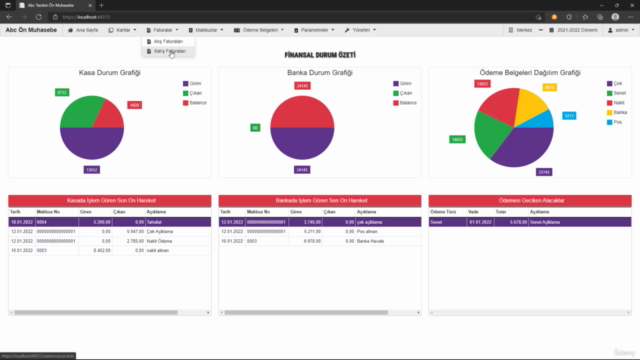Click Banka table horizontal scrollbar
Viewport: 640px width, 360px height.
tap(306, 313)
